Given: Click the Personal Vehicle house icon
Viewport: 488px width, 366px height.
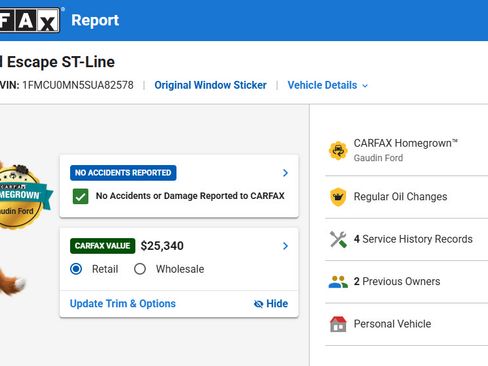Looking at the screenshot, I should click(338, 324).
